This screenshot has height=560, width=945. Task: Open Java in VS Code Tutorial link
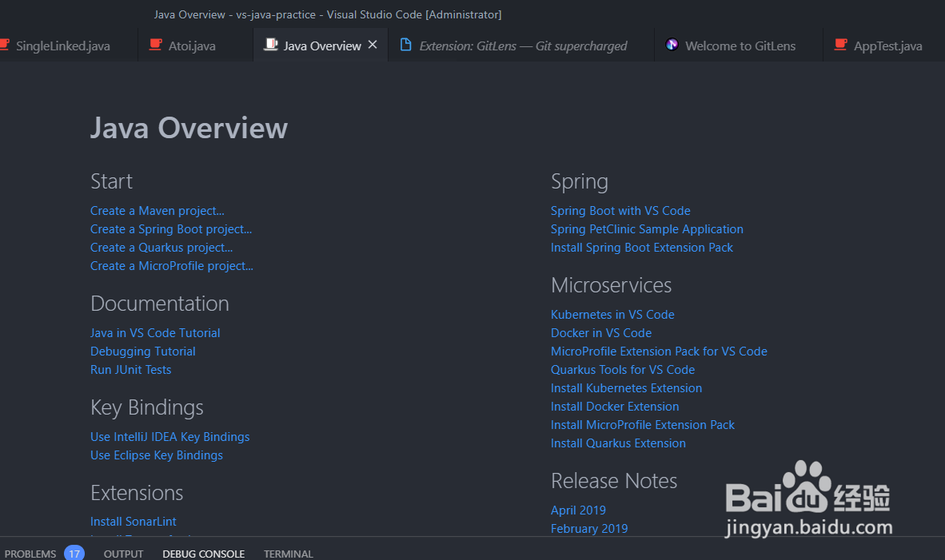pyautogui.click(x=155, y=333)
